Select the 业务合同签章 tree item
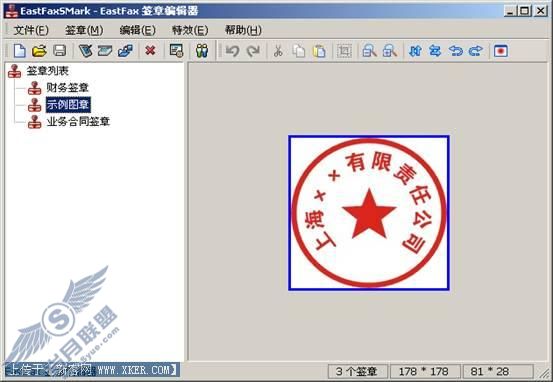This screenshot has width=553, height=382. [x=78, y=121]
